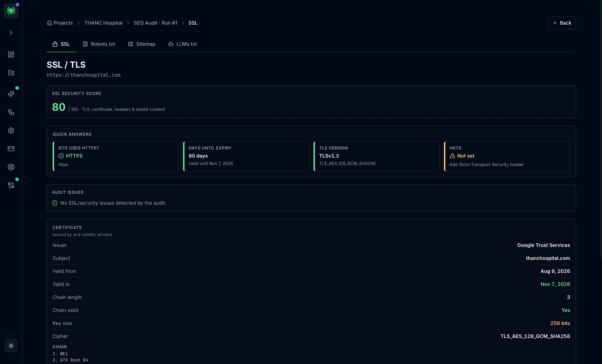Image resolution: width=602 pixels, height=364 pixels.
Task: Click the warning triangle icon beside Not set
Action: click(x=452, y=156)
